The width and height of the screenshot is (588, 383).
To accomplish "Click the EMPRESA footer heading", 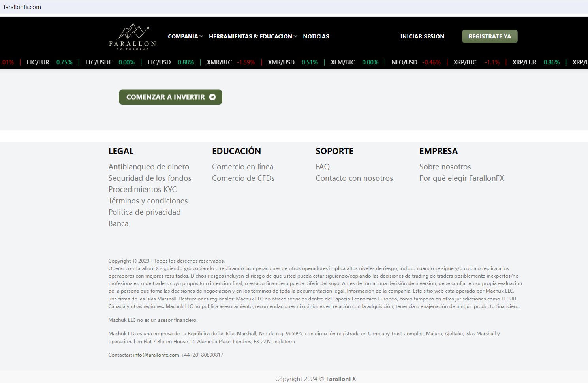I will pyautogui.click(x=438, y=151).
